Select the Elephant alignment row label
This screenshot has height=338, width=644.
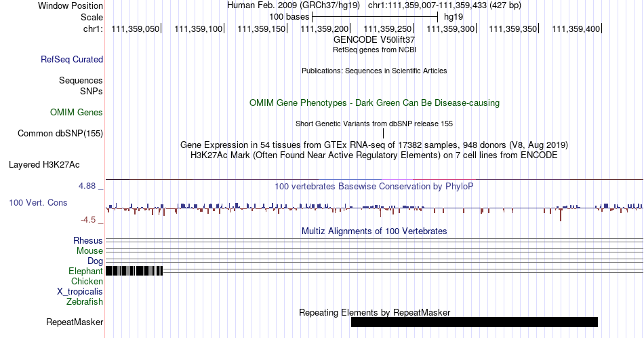pos(85,271)
